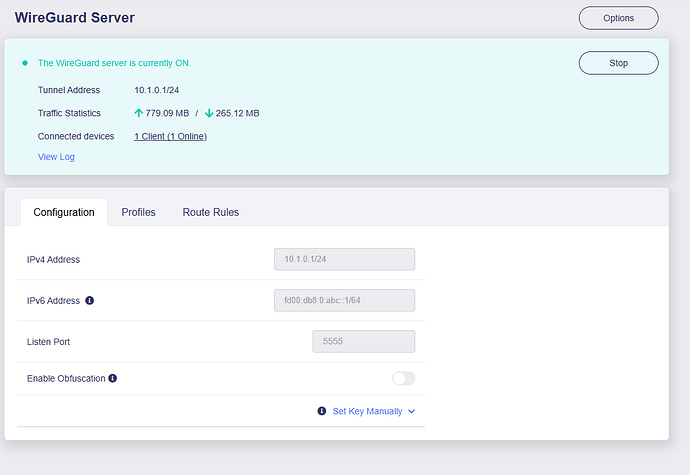Click the Listen Port field showing 5555
The image size is (690, 475).
[363, 341]
